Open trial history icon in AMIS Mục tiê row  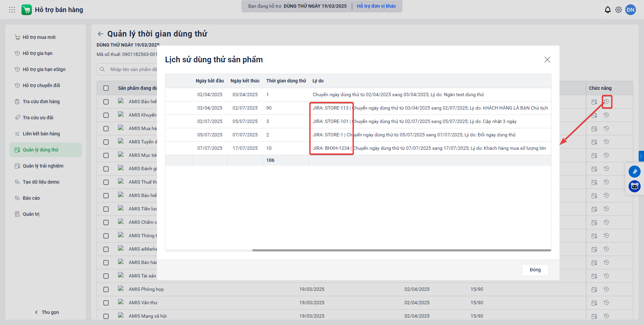[606, 155]
